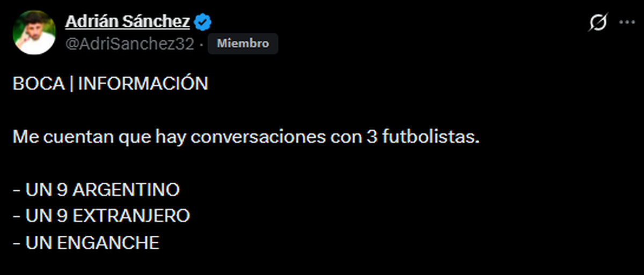Click the number 3 before 'futbolistas'
The width and height of the screenshot is (644, 275).
(x=371, y=136)
